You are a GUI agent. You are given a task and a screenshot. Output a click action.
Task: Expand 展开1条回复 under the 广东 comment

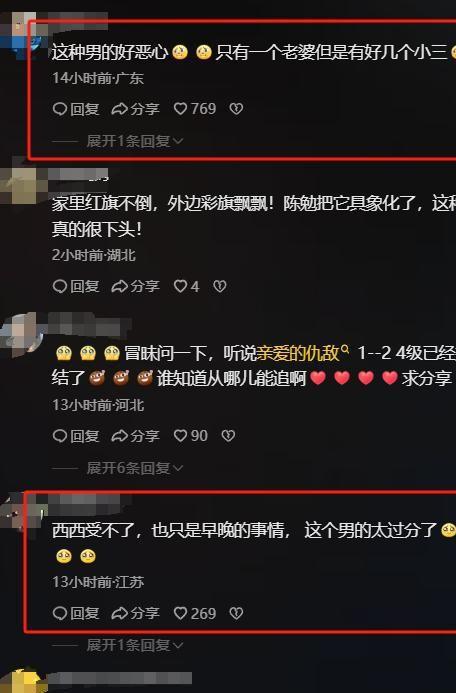[x=134, y=141]
